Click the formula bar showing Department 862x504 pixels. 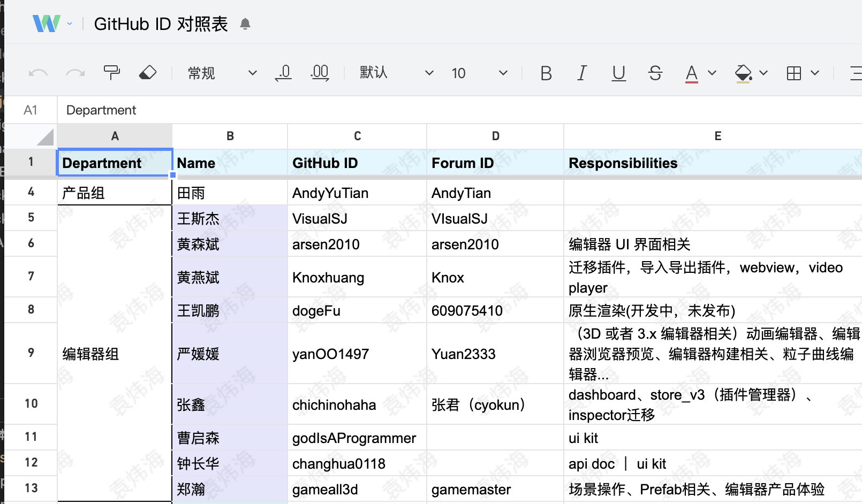428,110
